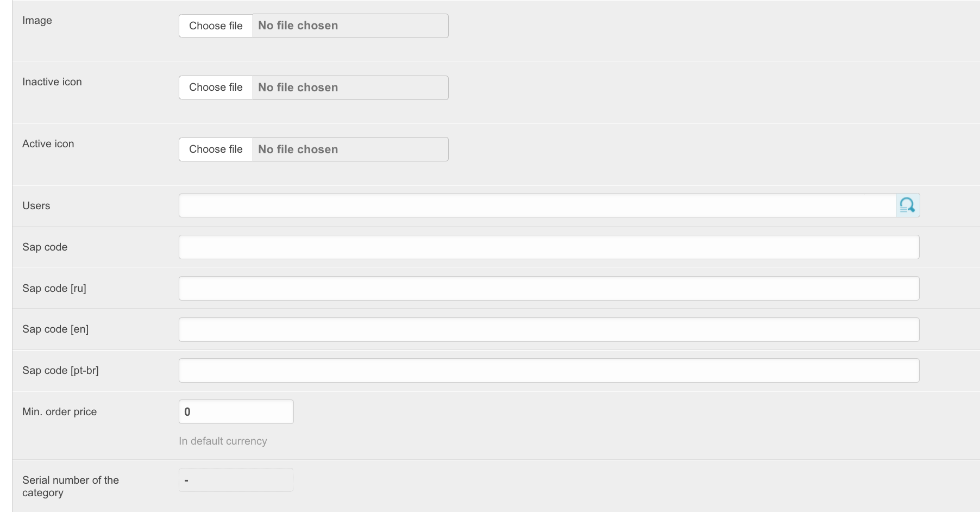The width and height of the screenshot is (980, 512).
Task: Click the Image 'No file chosen' text
Action: coord(298,26)
